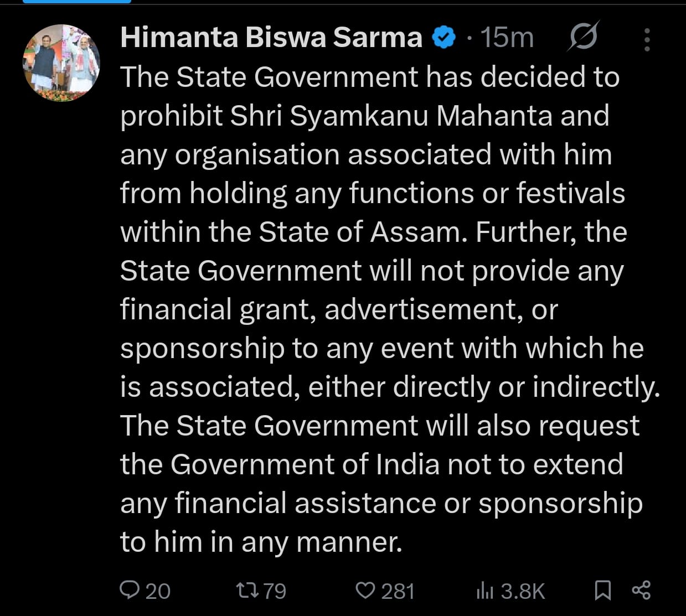Open the post via the 15m timestamp
The image size is (686, 616).
(507, 38)
